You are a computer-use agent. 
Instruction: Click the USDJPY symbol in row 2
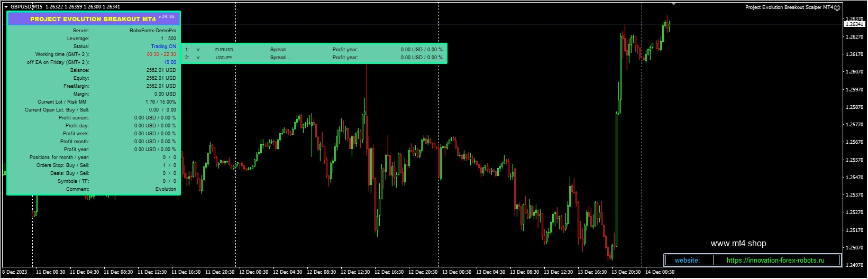pyautogui.click(x=224, y=58)
